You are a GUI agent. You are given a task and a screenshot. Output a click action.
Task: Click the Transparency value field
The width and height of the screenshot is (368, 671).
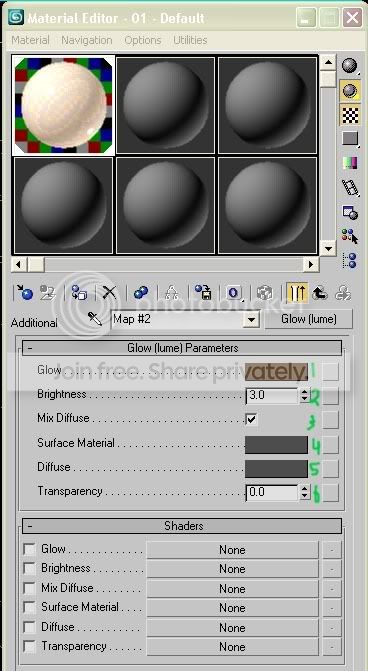[x=272, y=493]
